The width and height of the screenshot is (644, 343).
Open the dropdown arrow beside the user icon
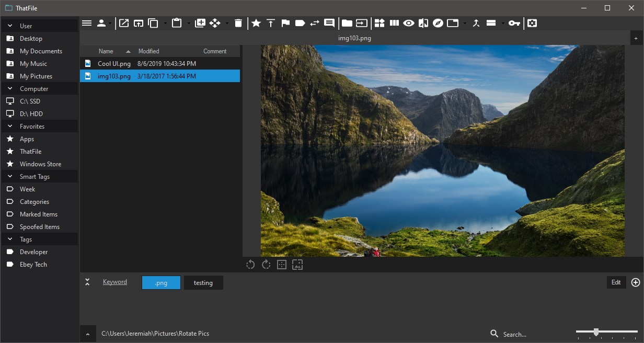click(x=111, y=23)
